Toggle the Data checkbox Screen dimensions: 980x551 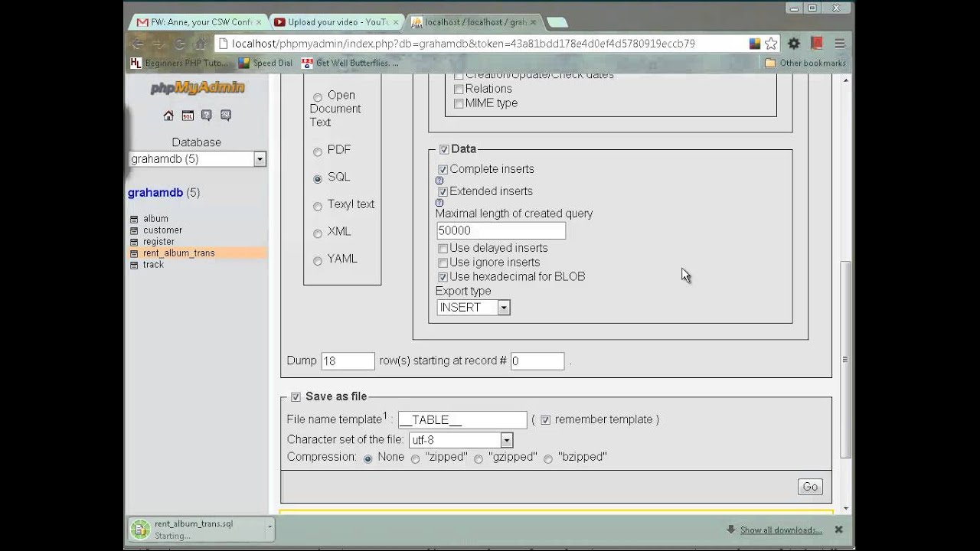pyautogui.click(x=444, y=150)
